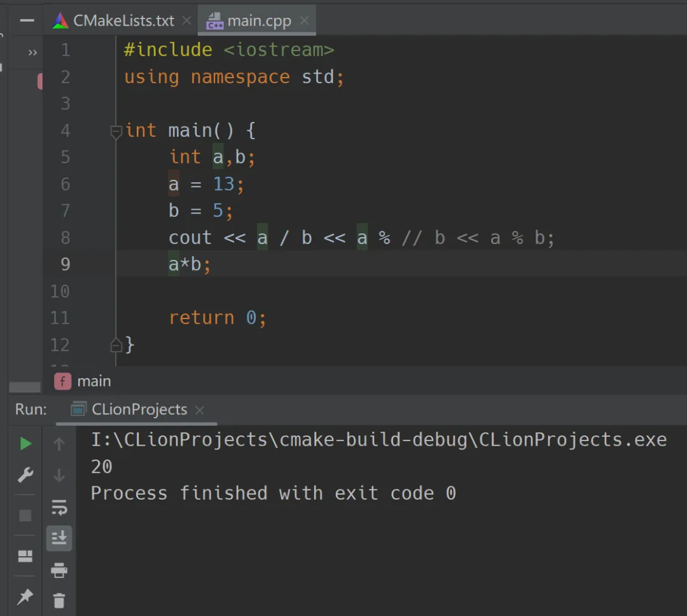
Task: Toggle scroll to end of console
Action: [x=59, y=538]
